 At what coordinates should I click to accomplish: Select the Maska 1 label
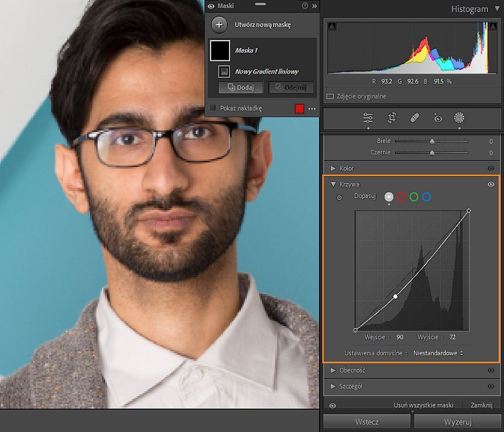coord(246,50)
